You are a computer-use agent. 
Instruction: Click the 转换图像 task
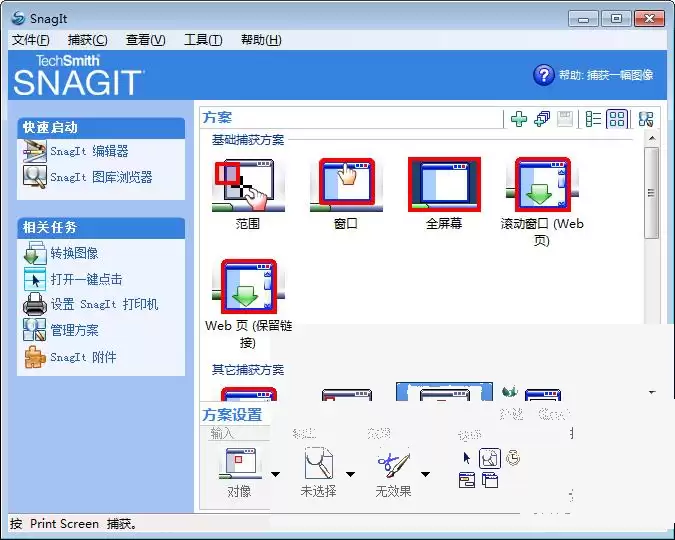click(x=61, y=253)
